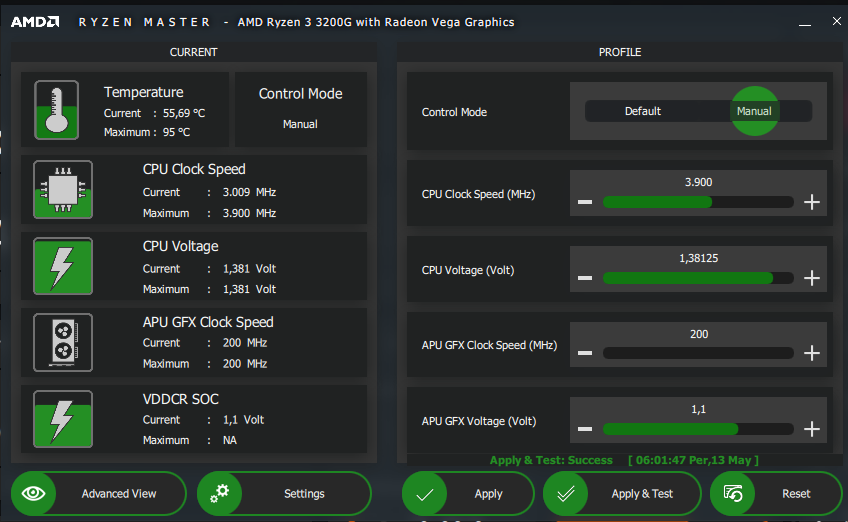Click the current 3.009 MHz CPU clock reading

(x=249, y=192)
